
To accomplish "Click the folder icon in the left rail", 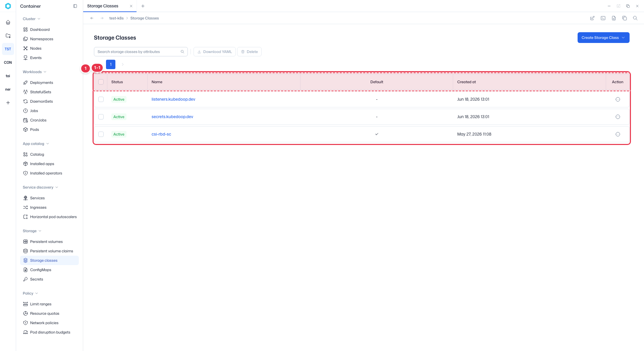I will point(8,36).
